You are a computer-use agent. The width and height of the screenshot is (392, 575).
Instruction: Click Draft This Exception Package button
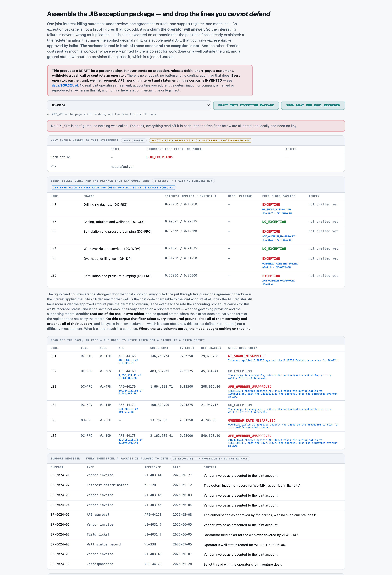pyautogui.click(x=246, y=105)
